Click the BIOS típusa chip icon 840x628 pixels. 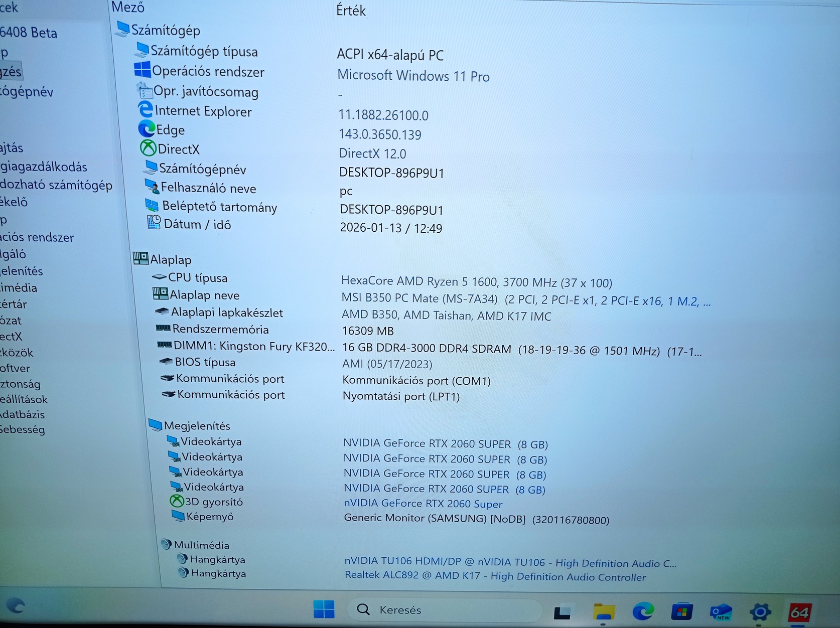tap(166, 362)
